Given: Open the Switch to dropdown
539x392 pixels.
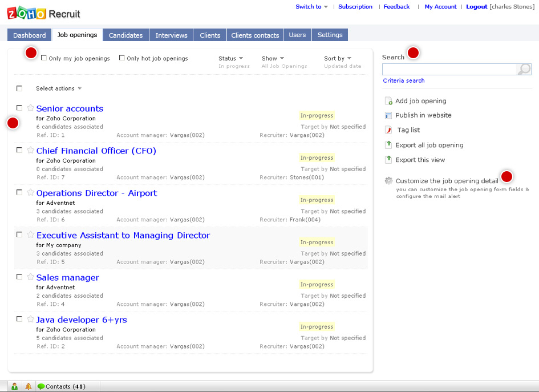Looking at the screenshot, I should click(x=311, y=6).
